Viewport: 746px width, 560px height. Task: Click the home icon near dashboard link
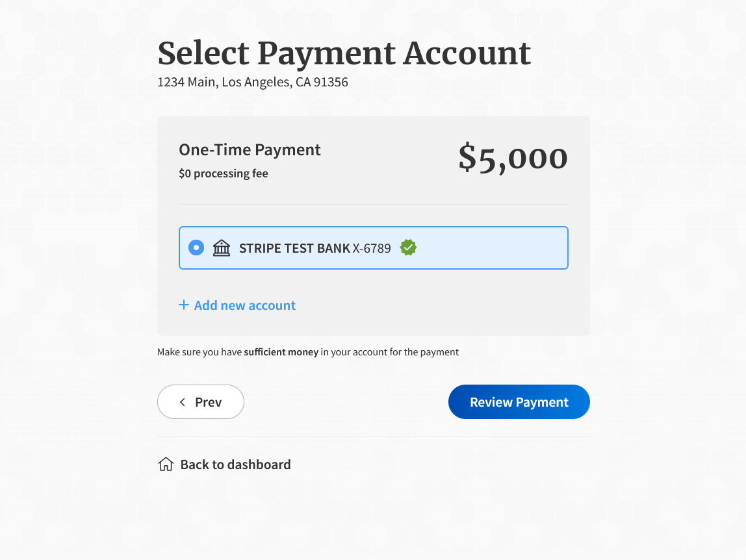tap(166, 465)
